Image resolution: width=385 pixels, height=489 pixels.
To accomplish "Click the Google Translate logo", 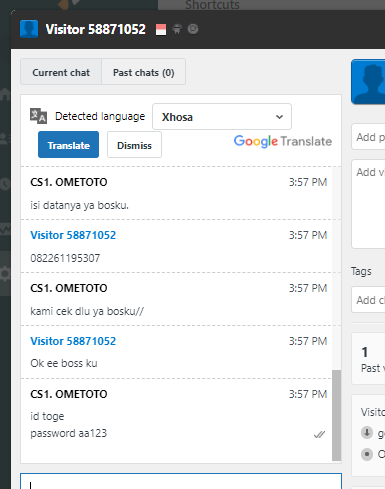I will [283, 141].
